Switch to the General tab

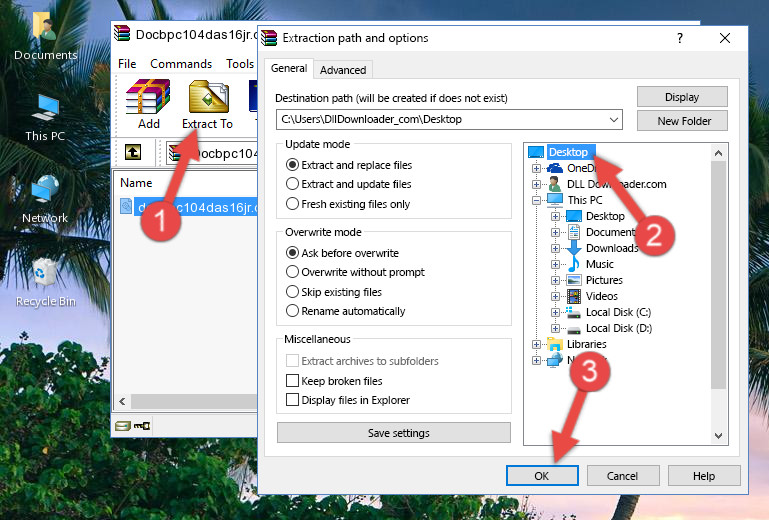click(x=289, y=68)
